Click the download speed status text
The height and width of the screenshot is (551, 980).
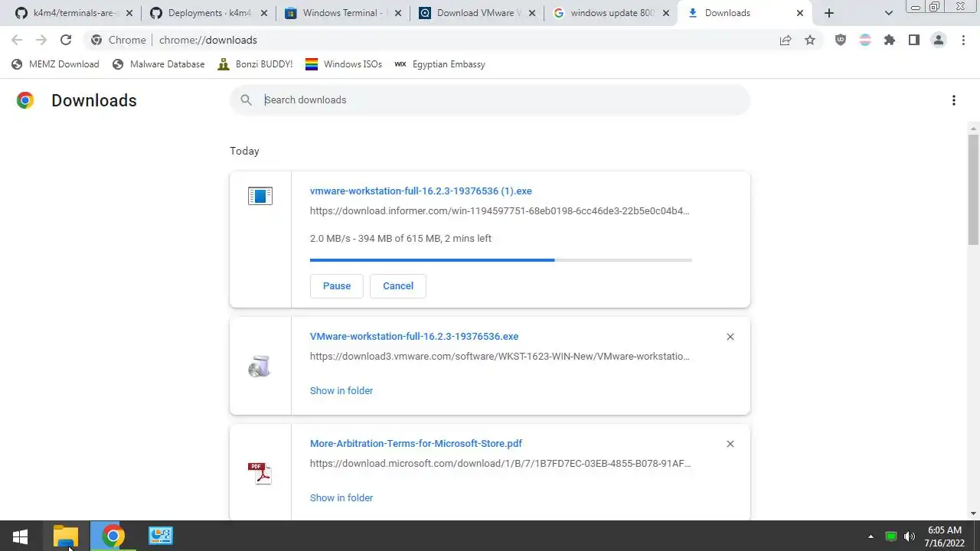click(400, 239)
